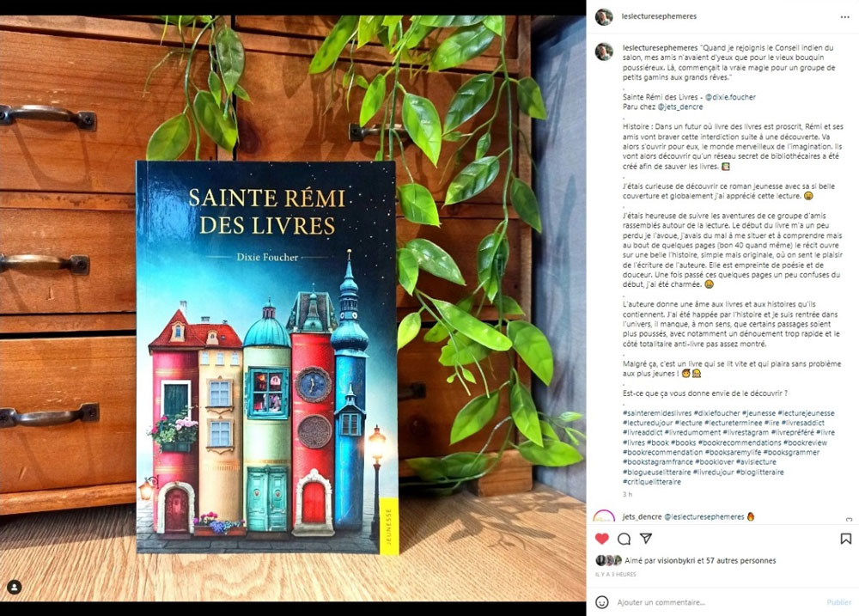
Task: Open the emoji picker smiley icon
Action: [x=601, y=602]
